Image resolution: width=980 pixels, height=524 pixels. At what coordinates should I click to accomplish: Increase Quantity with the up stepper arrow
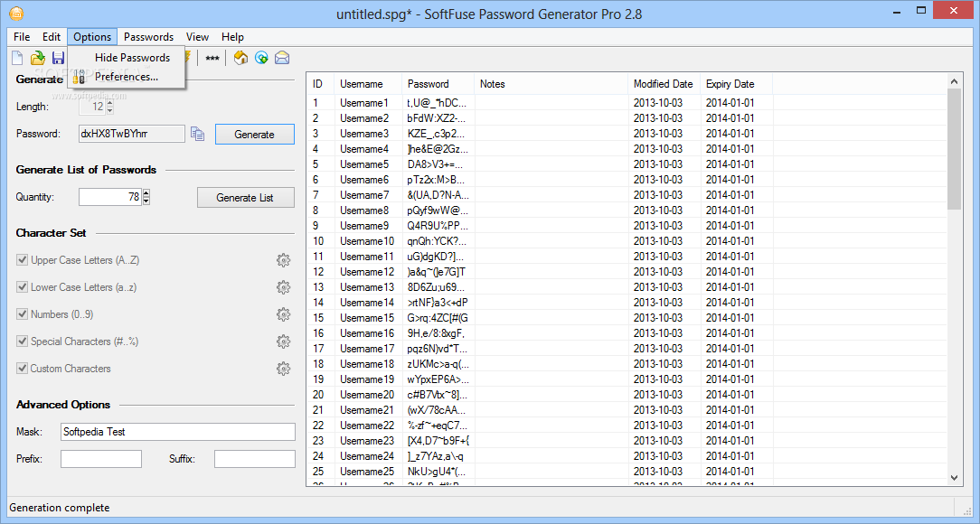pyautogui.click(x=146, y=193)
